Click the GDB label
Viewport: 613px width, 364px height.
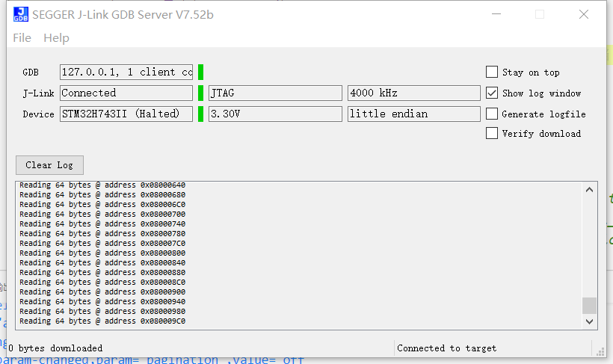pyautogui.click(x=31, y=73)
